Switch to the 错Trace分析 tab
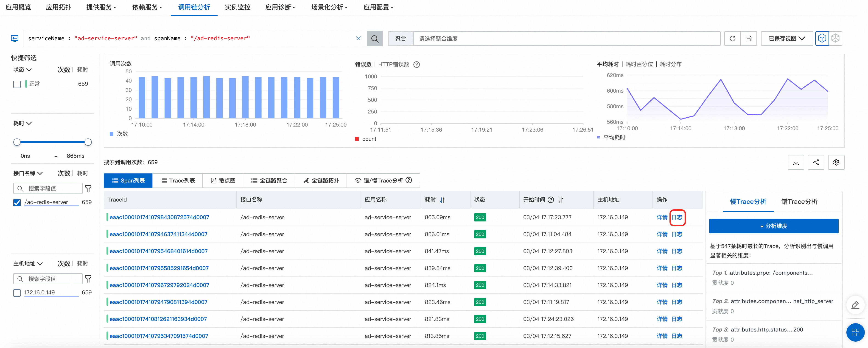Viewport: 868px width, 348px height. tap(799, 202)
